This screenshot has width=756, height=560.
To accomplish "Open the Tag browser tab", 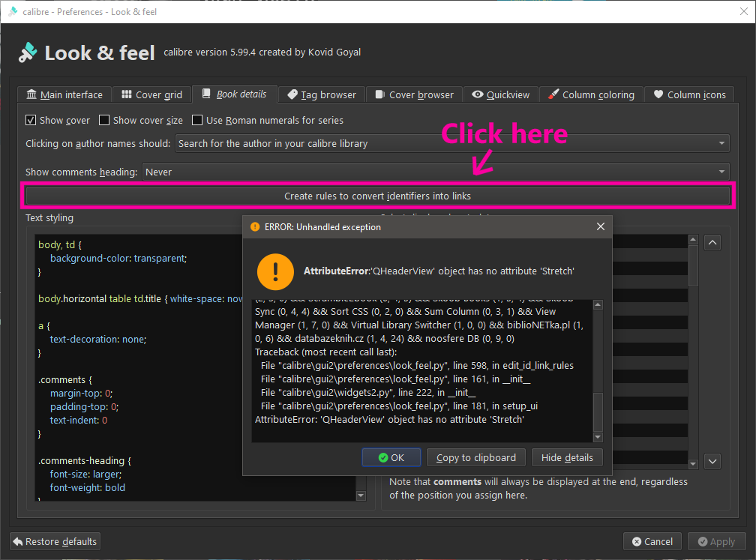I will click(x=322, y=94).
